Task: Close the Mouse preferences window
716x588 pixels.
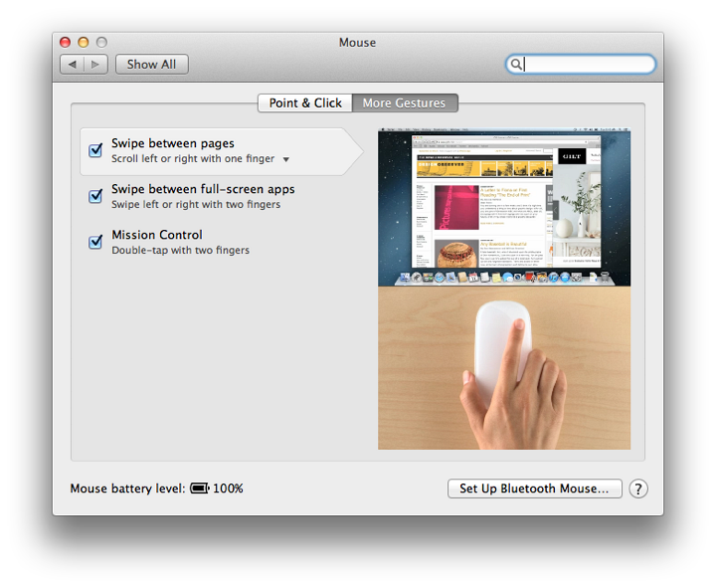Action: [66, 43]
